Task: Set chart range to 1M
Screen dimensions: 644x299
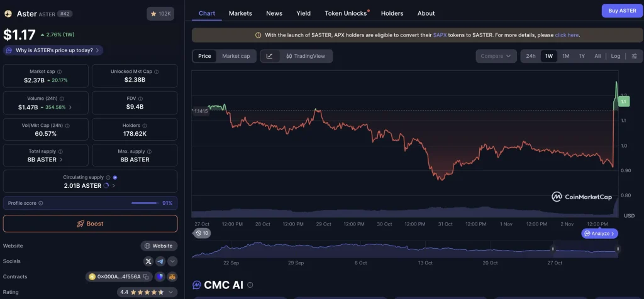Action: (565, 56)
